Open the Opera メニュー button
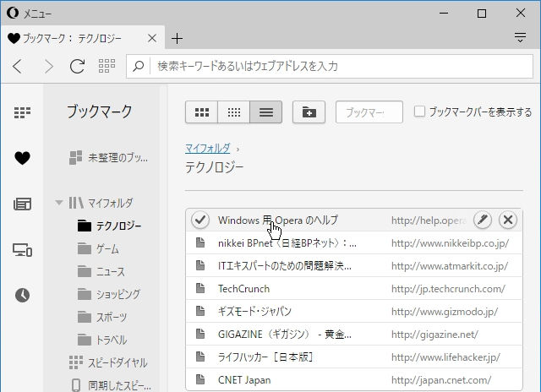Viewport: 541px width, 392px height. (29, 14)
